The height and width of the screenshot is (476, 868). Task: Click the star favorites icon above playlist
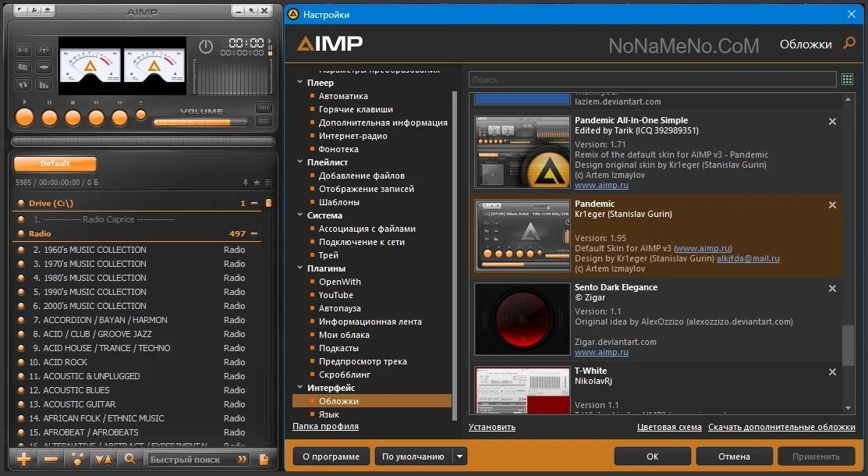pos(257,183)
